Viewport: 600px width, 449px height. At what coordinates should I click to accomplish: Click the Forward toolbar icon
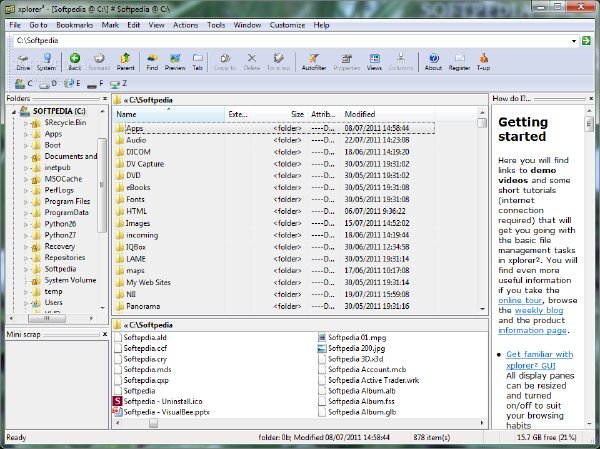[99, 62]
